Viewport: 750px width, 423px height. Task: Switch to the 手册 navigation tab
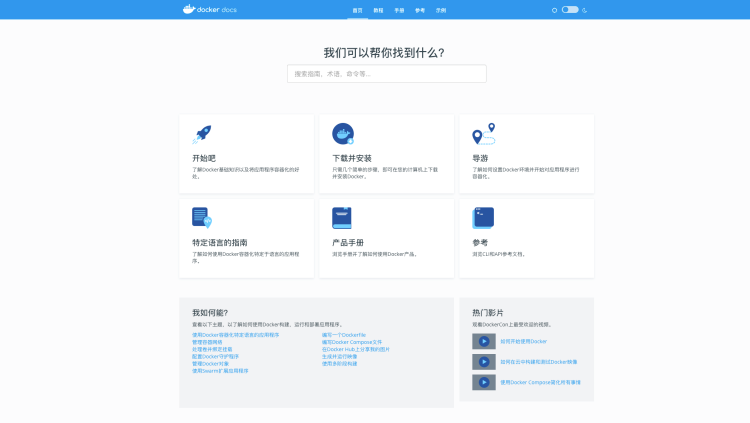pos(399,10)
